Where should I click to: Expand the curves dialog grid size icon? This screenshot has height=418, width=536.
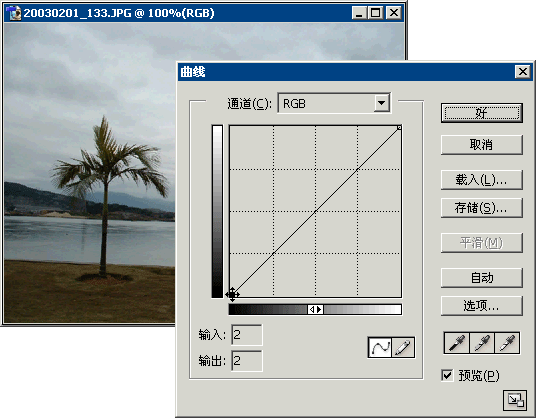515,400
